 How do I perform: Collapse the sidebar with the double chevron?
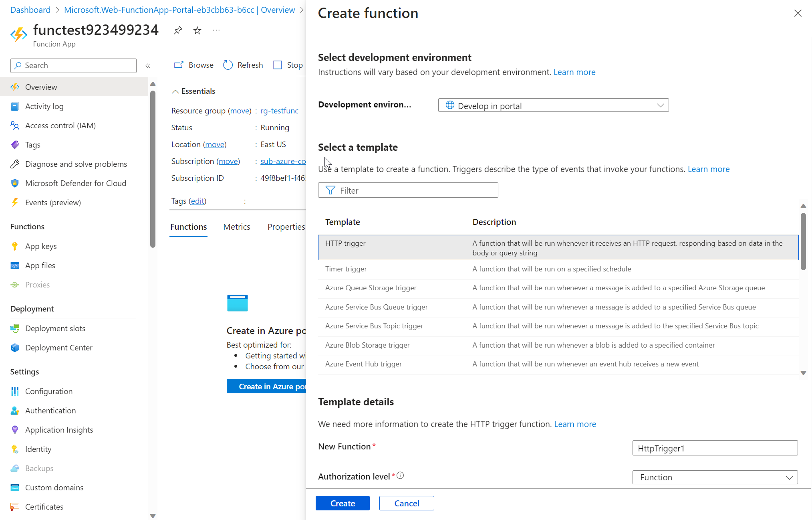(x=148, y=65)
